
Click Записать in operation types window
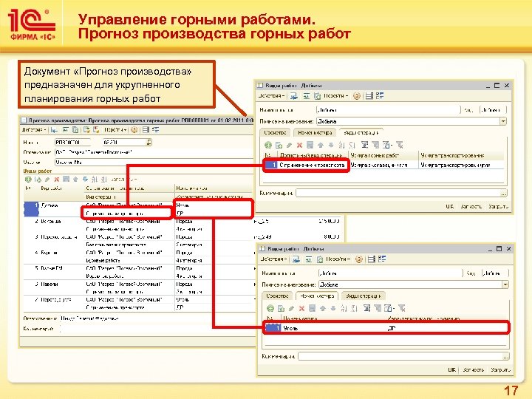471,206
